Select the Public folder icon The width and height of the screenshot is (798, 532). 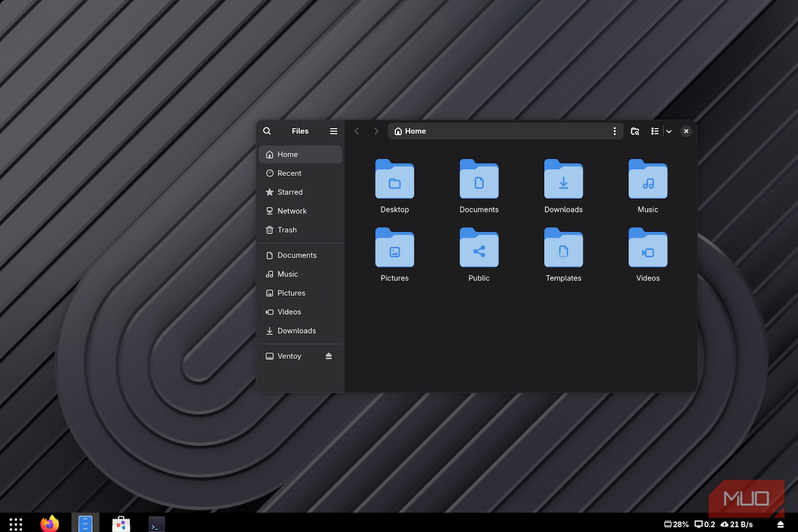coord(479,247)
